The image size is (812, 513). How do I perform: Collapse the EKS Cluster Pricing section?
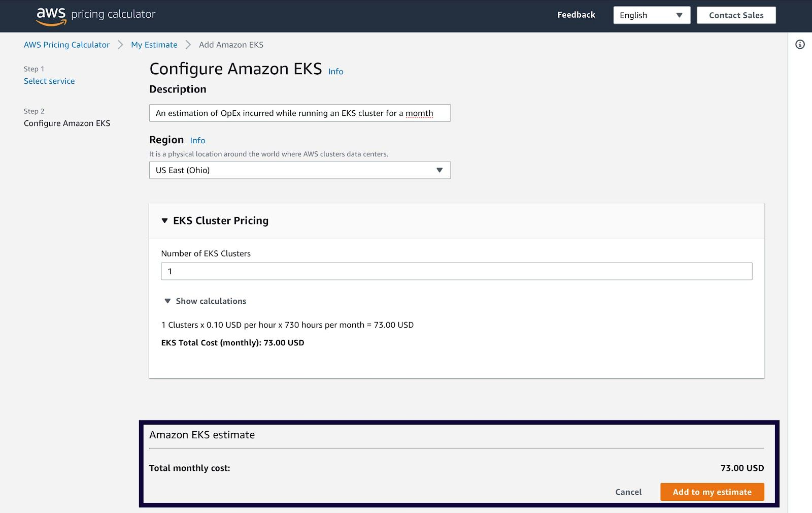click(x=215, y=220)
